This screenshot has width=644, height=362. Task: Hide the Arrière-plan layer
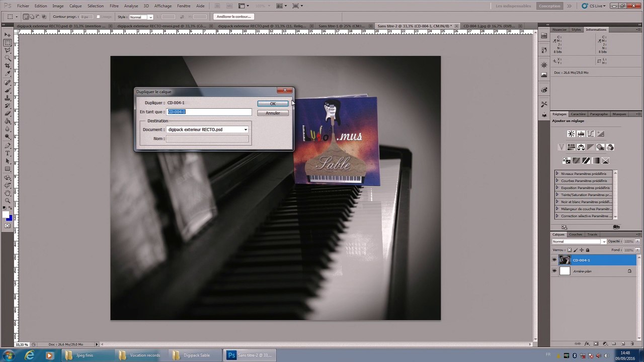pyautogui.click(x=554, y=271)
